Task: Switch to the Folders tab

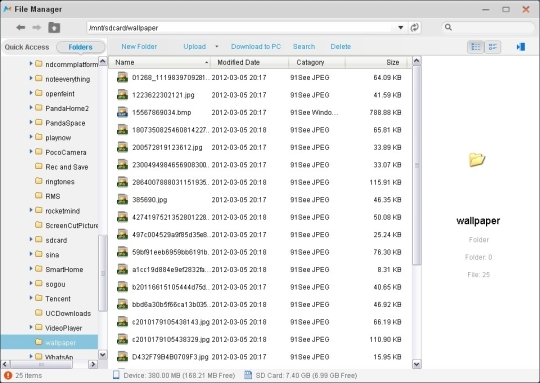Action: 80,47
